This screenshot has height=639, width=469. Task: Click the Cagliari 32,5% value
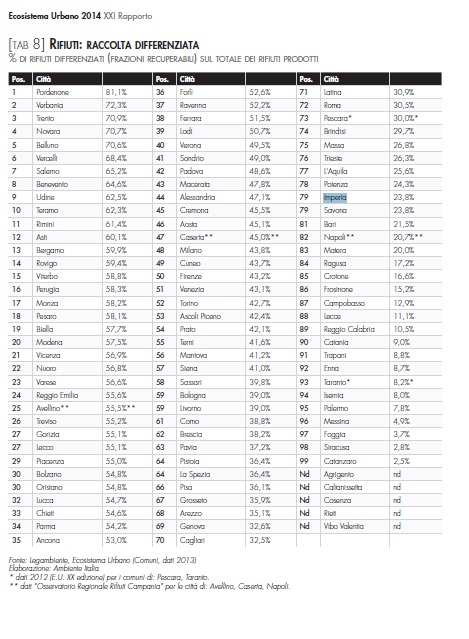point(260,540)
